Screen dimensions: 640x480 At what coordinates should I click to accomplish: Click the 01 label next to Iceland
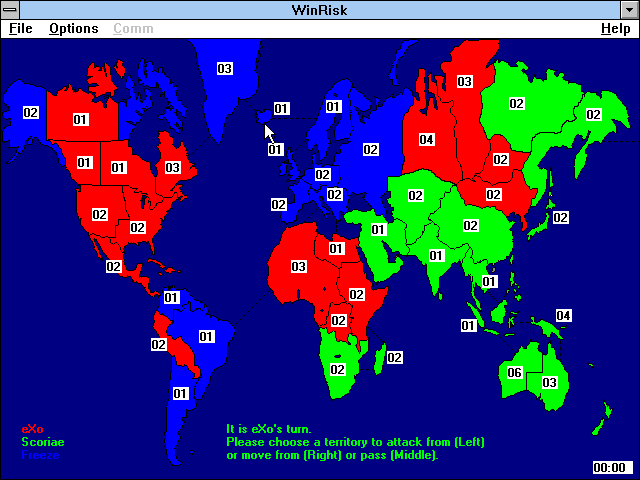click(281, 109)
